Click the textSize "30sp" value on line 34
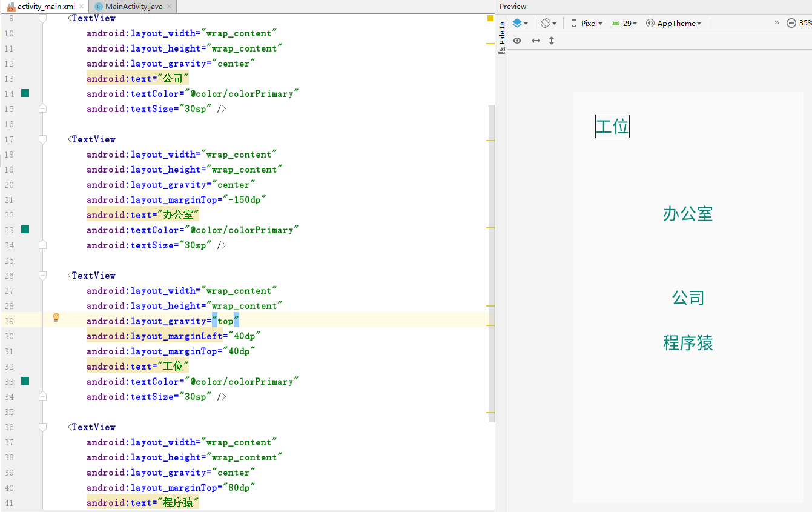 [196, 397]
